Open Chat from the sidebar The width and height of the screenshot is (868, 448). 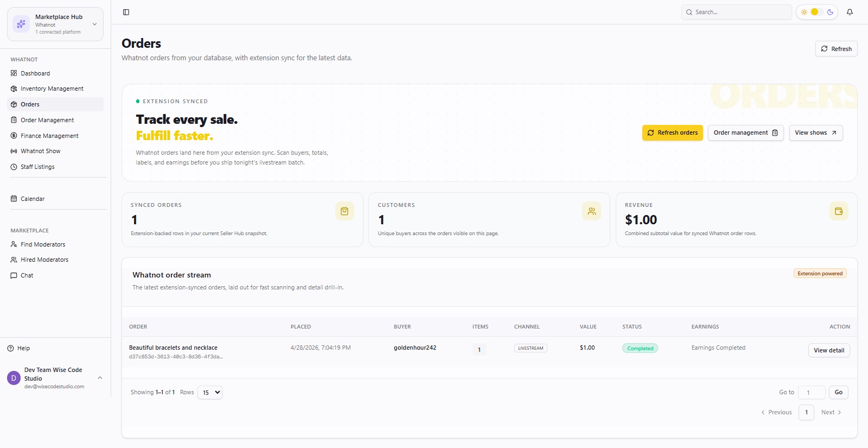pos(55,275)
